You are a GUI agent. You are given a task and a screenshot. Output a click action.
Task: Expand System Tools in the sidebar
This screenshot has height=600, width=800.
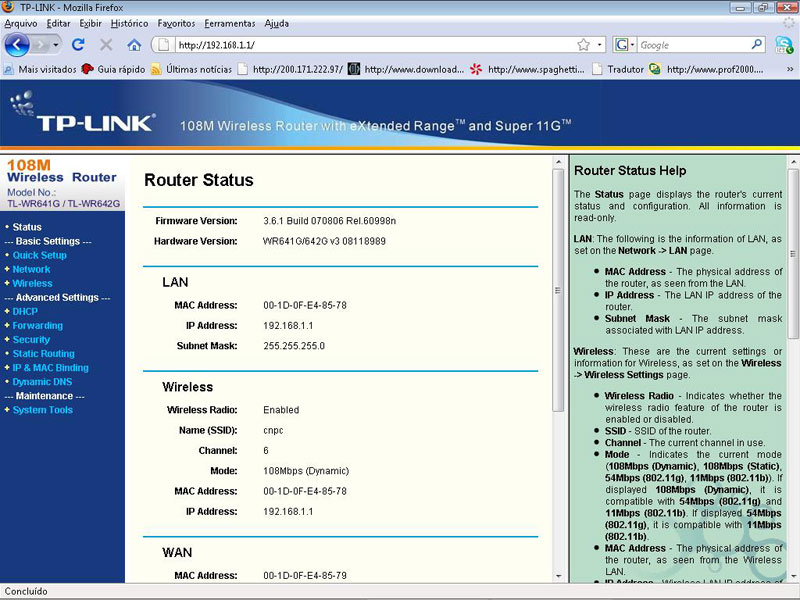tap(42, 410)
